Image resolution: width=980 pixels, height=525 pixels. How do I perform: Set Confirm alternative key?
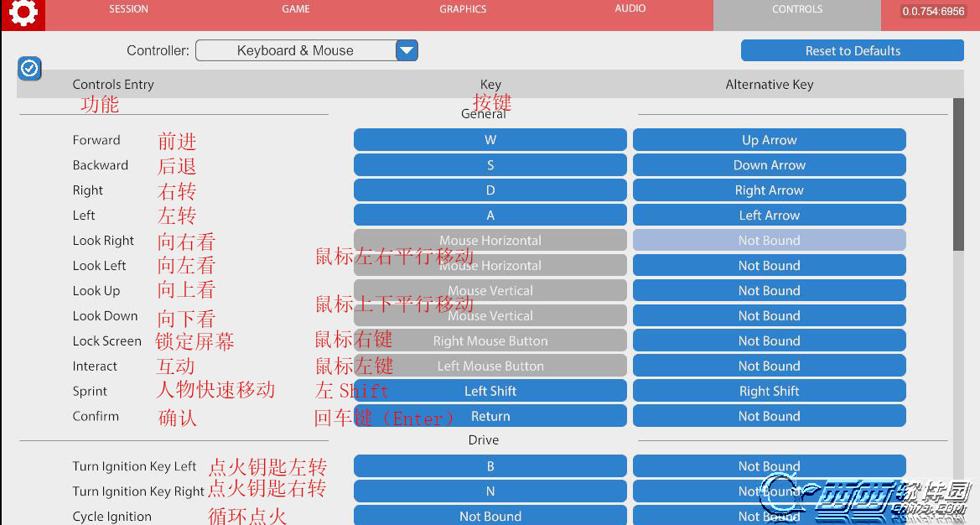770,416
